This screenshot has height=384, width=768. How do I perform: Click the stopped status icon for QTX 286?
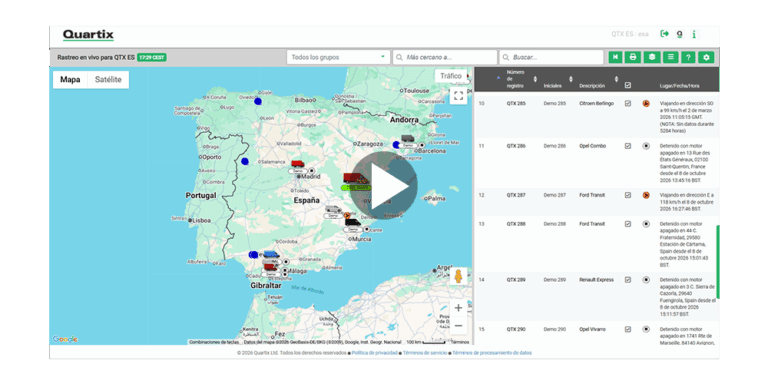[646, 145]
